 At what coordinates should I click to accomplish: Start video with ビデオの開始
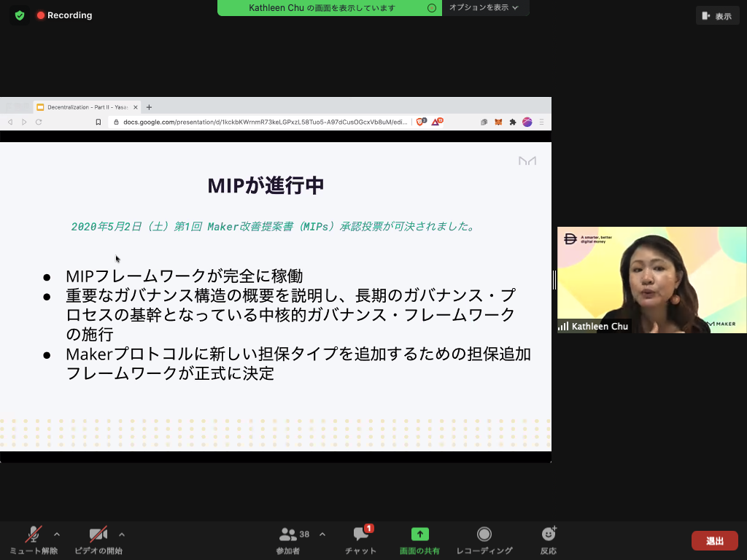point(98,540)
